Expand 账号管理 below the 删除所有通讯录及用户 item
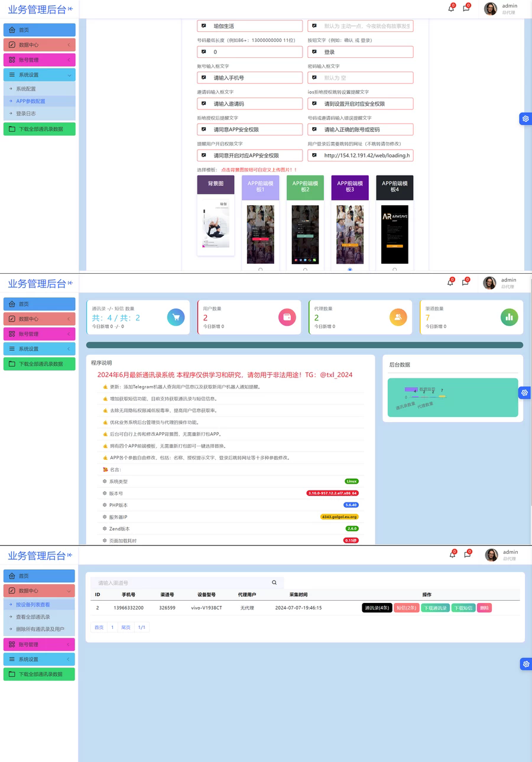Viewport: 532px width, 762px height. pos(39,644)
